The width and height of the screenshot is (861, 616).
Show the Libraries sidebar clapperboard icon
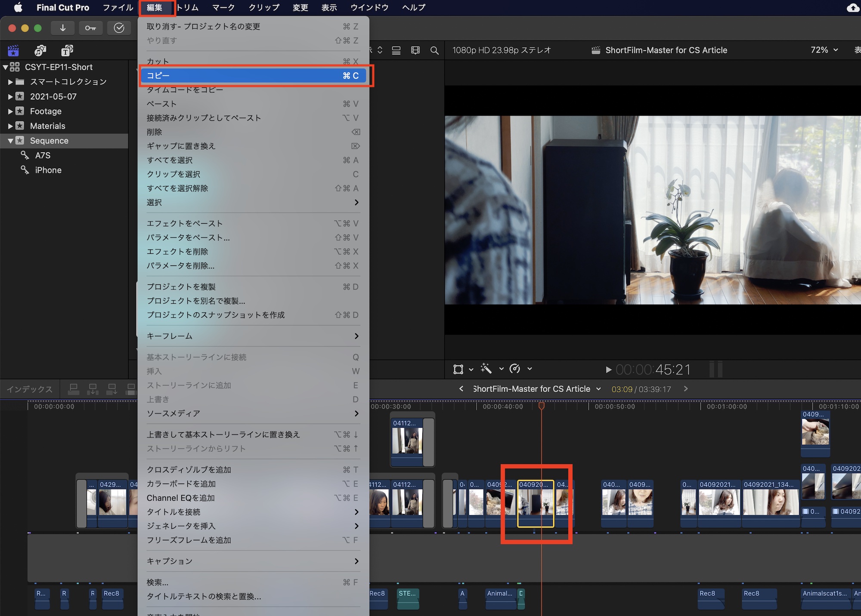[13, 51]
